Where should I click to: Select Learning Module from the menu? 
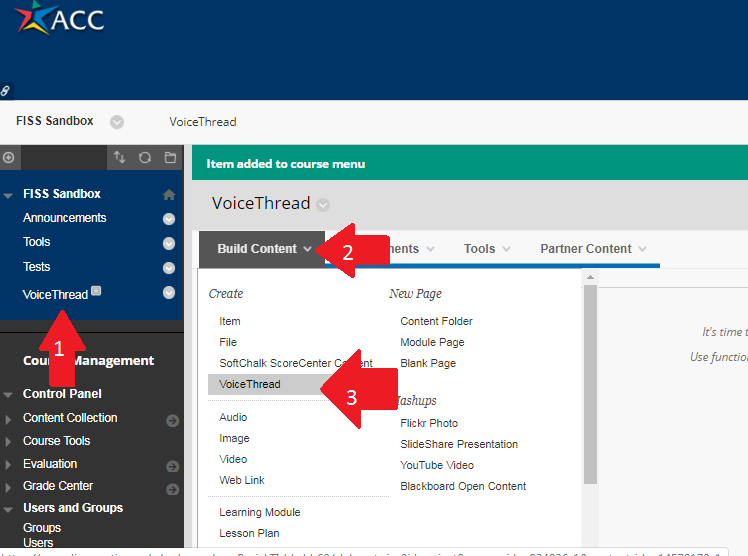260,512
